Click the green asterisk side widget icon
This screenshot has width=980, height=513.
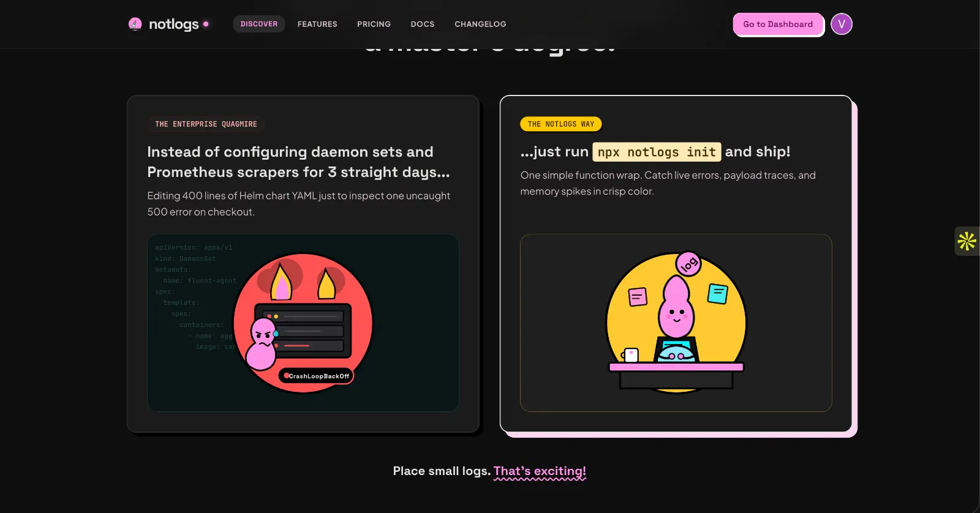click(x=967, y=241)
